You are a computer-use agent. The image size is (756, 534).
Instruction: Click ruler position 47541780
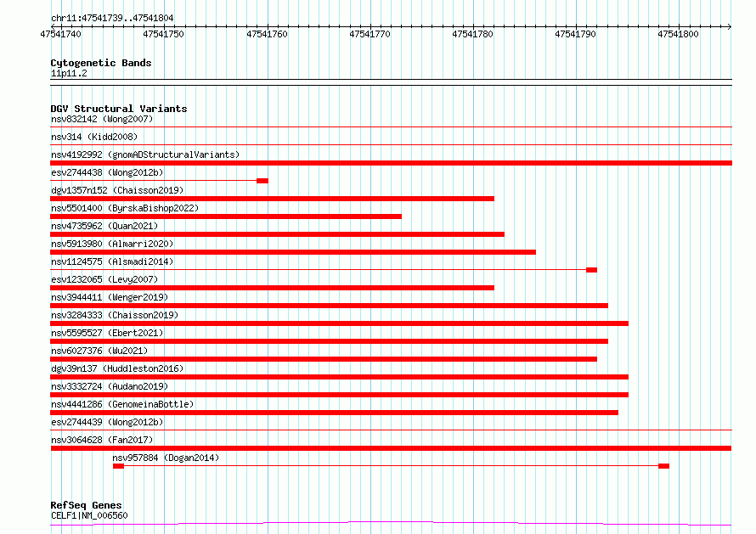coord(472,34)
